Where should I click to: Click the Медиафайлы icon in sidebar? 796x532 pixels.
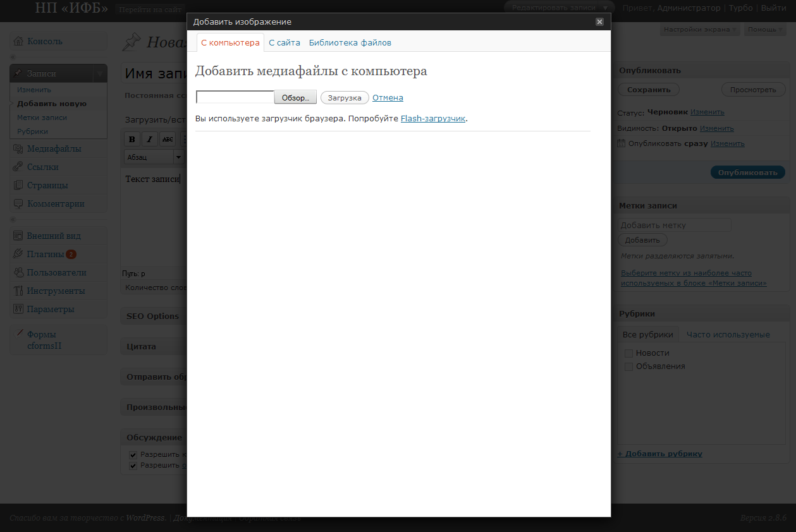[x=18, y=149]
